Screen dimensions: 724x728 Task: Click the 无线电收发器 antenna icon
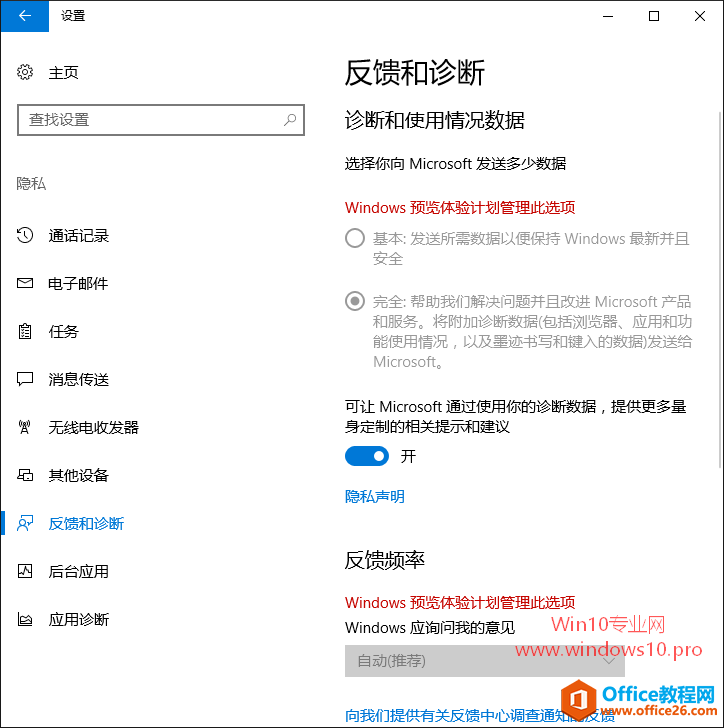(25, 427)
